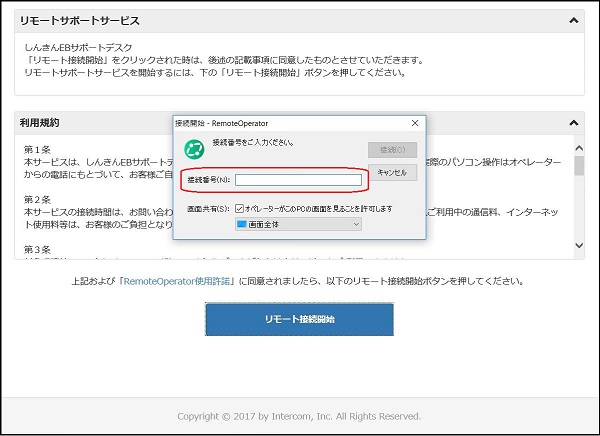Click the terms of use scrollbar thumb
600x436 pixels.
pyautogui.click(x=579, y=165)
